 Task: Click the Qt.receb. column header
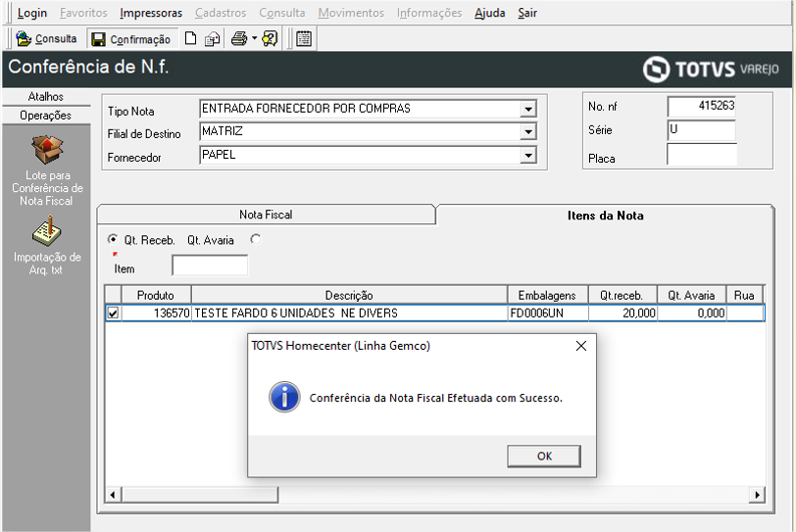(x=622, y=295)
